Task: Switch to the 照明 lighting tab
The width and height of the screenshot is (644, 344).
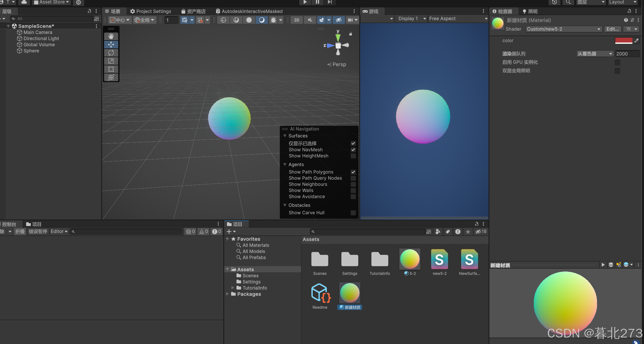Action: (x=530, y=11)
